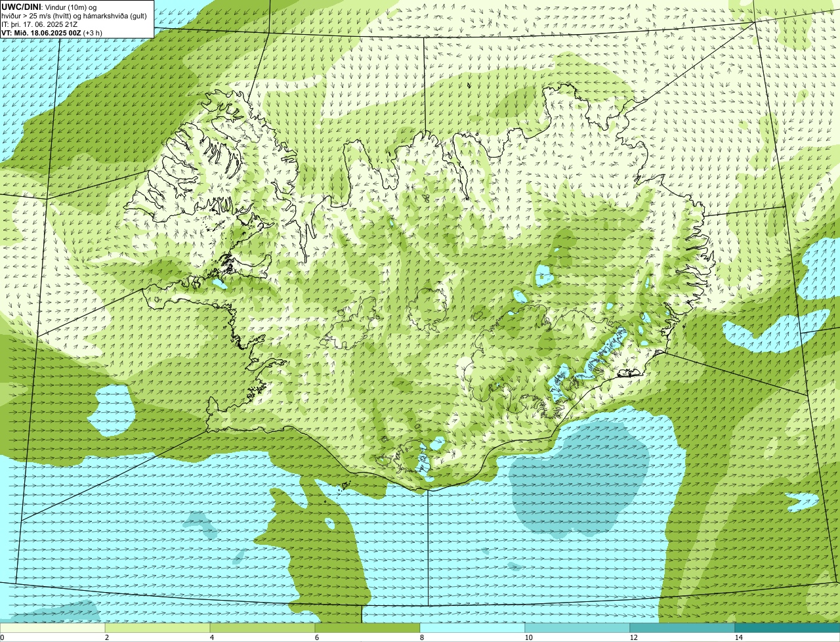Click the legend label '2'

point(106,637)
